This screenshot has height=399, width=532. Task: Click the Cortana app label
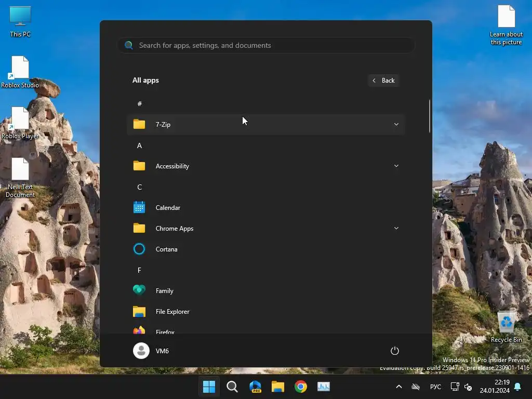tap(167, 249)
